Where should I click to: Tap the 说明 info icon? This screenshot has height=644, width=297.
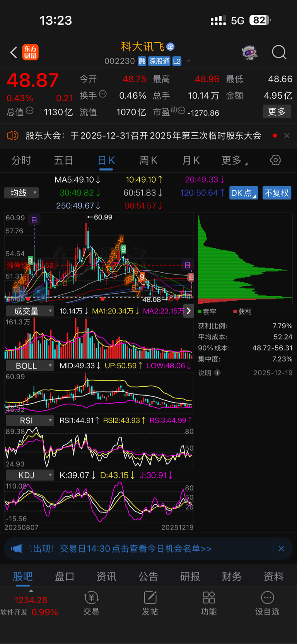pyautogui.click(x=217, y=373)
